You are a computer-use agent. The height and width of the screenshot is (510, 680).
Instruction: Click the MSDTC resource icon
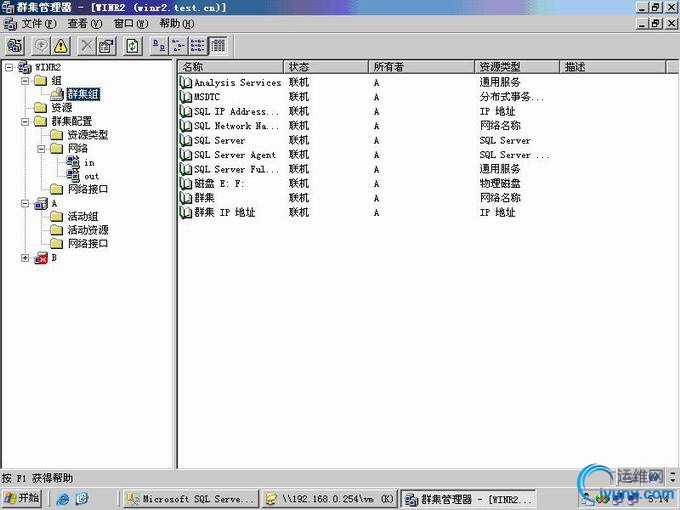186,97
